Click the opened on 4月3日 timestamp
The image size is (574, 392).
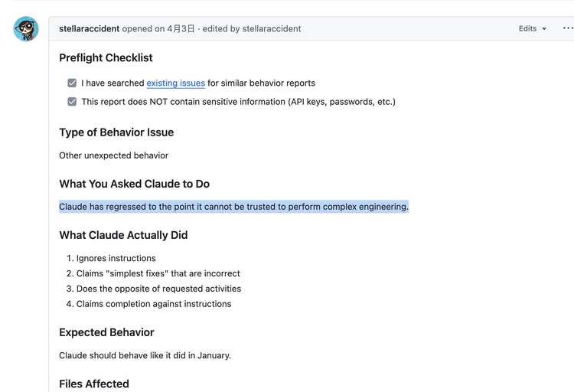[158, 28]
